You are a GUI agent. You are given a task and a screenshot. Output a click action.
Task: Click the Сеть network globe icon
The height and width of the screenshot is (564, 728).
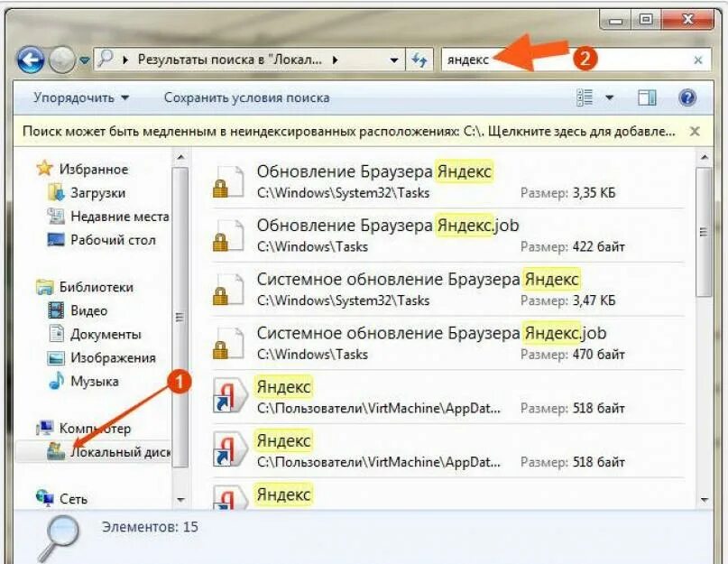pos(44,498)
